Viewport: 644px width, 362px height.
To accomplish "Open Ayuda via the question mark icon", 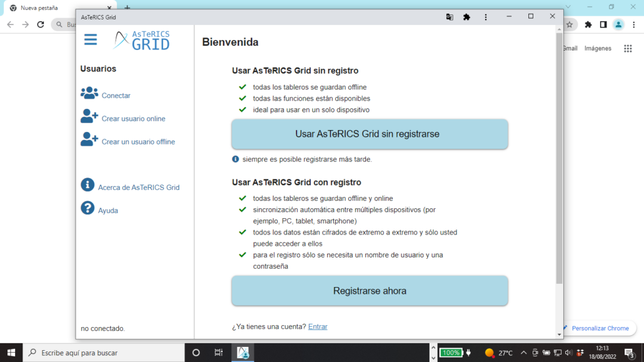I will pos(87,209).
